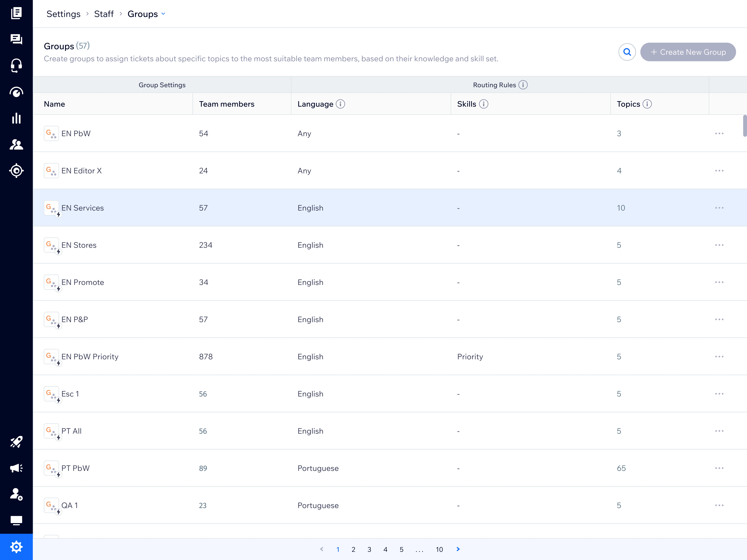Open the Esc 1 group name

(x=70, y=394)
